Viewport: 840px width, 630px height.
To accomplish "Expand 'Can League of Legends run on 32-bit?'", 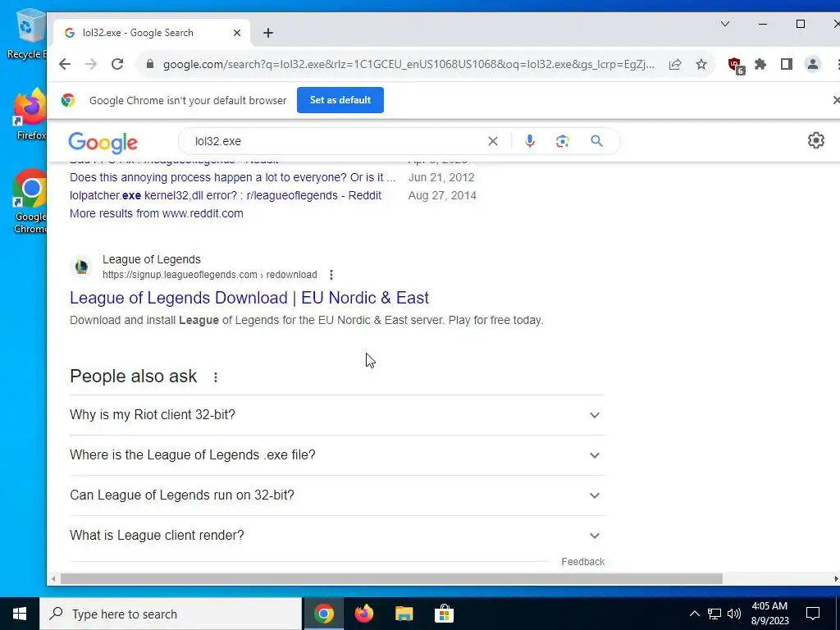I will point(336,495).
